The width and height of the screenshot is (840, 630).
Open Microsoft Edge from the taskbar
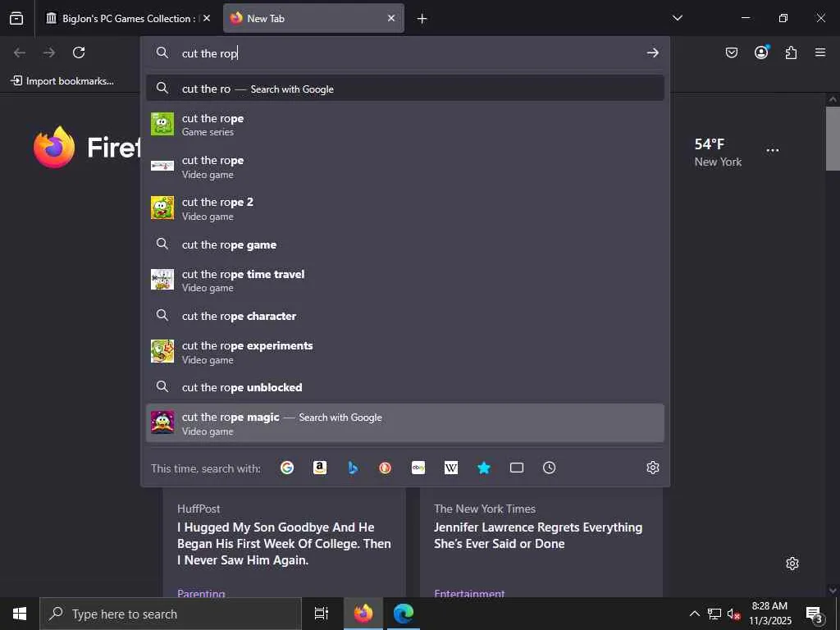tap(404, 614)
